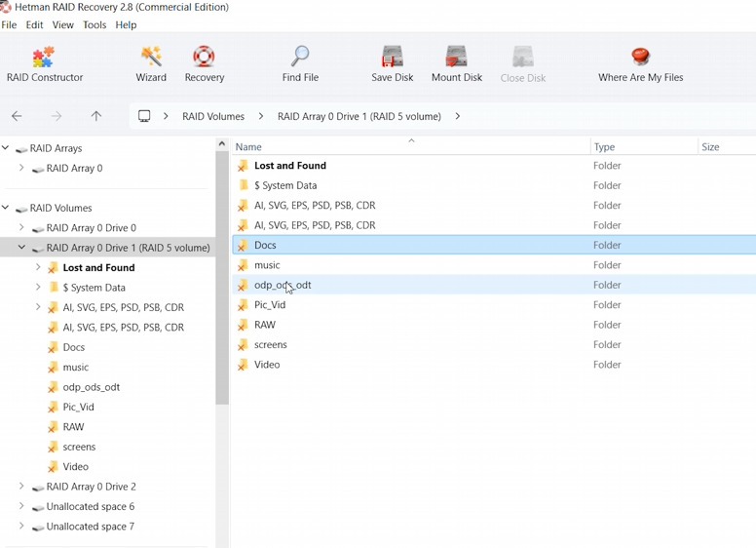Select odp_ods_odt folder in tree

tap(92, 387)
